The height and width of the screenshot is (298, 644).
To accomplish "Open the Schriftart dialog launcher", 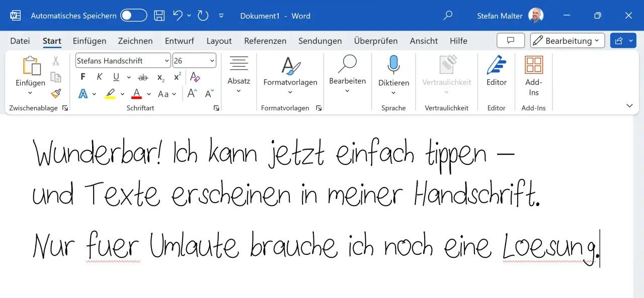I will [x=216, y=108].
